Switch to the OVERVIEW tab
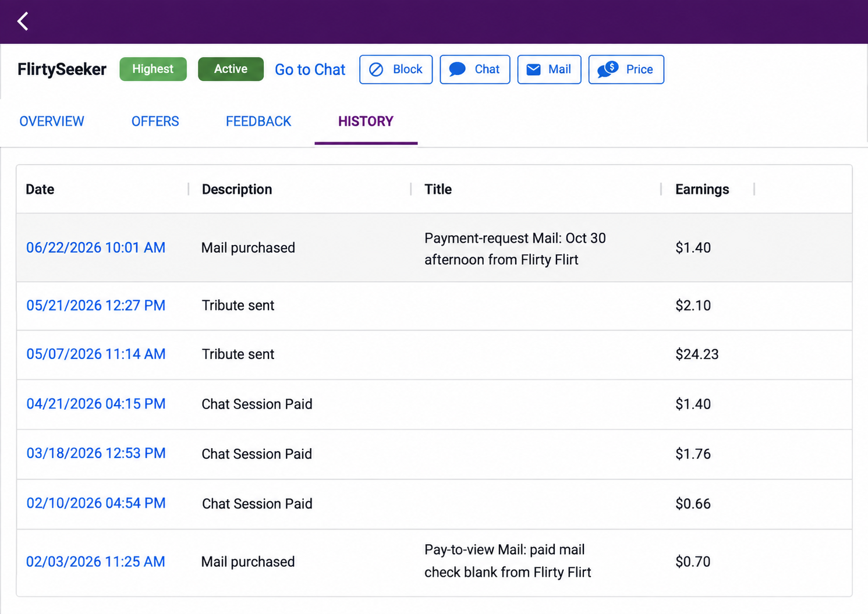This screenshot has width=868, height=614. click(52, 121)
